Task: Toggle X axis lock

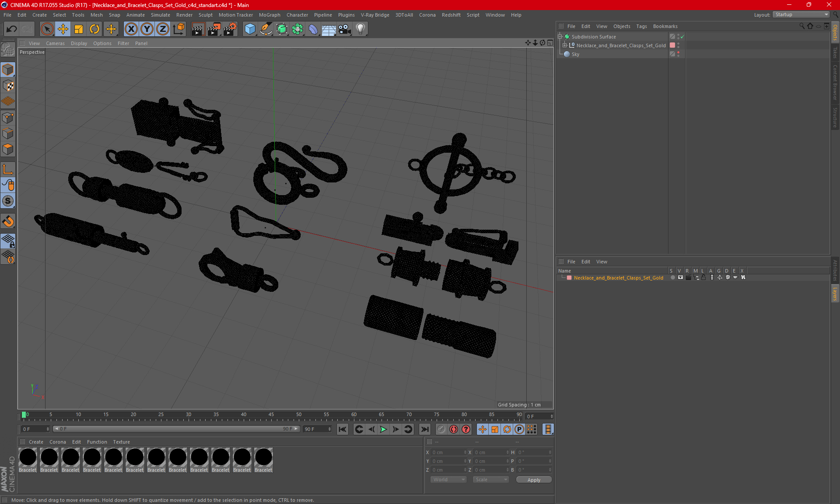Action: point(131,29)
